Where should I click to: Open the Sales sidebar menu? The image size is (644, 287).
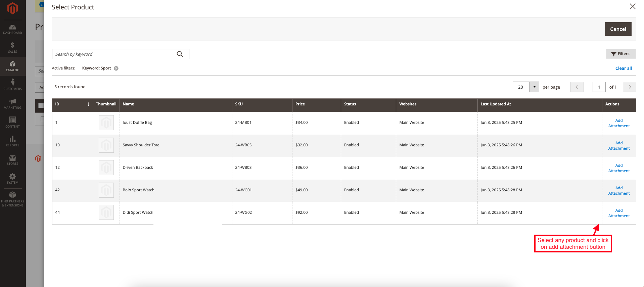(12, 48)
